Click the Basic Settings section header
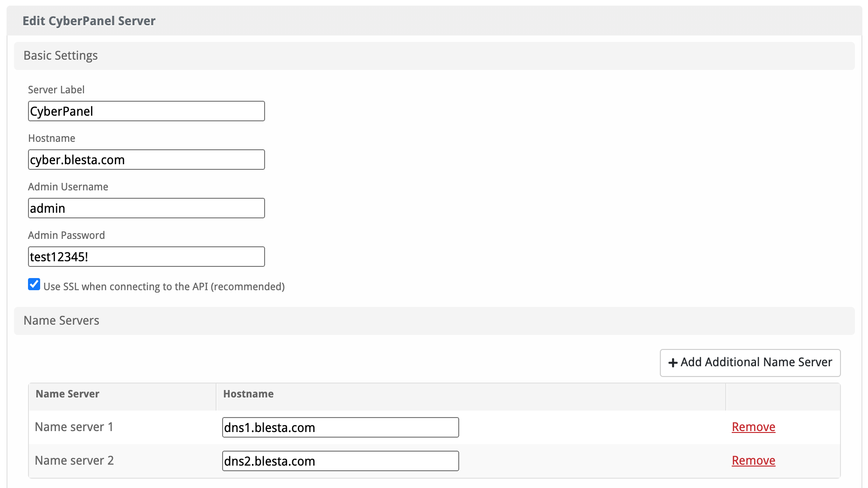Screen dimensions: 868x488 61,56
